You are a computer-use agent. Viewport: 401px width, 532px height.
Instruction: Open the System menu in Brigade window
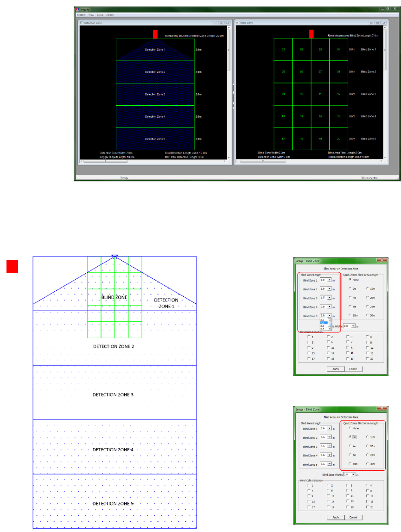click(x=81, y=15)
